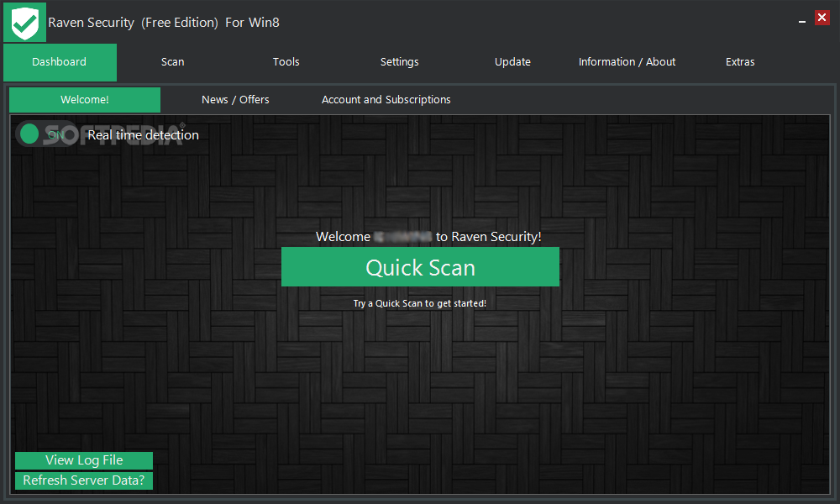Click View Log File button

83,460
